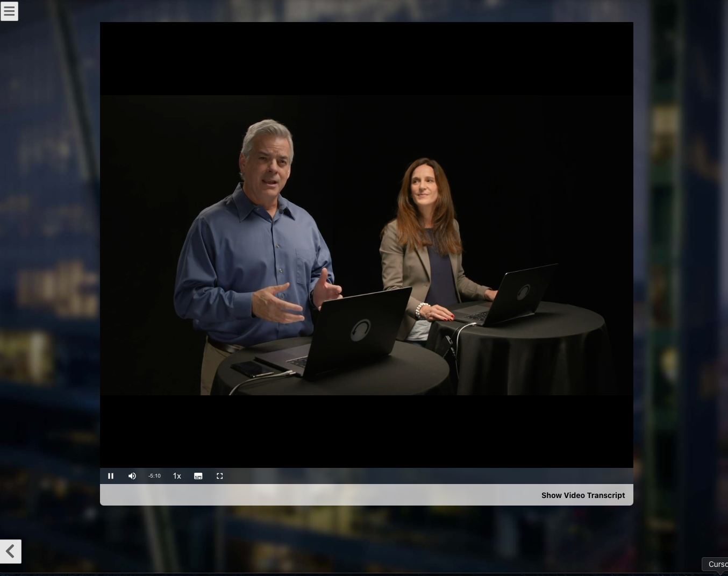Click the black letterbox band below the video
The image size is (728, 576).
pos(366,430)
